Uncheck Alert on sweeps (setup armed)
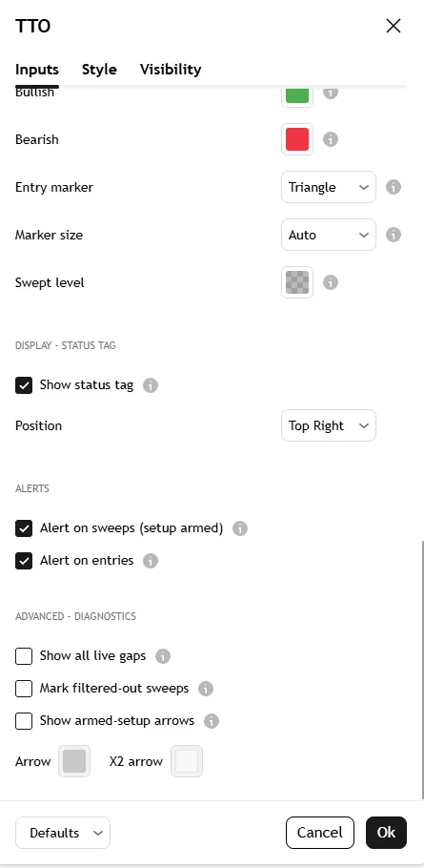Image resolution: width=424 pixels, height=868 pixels. [x=24, y=528]
